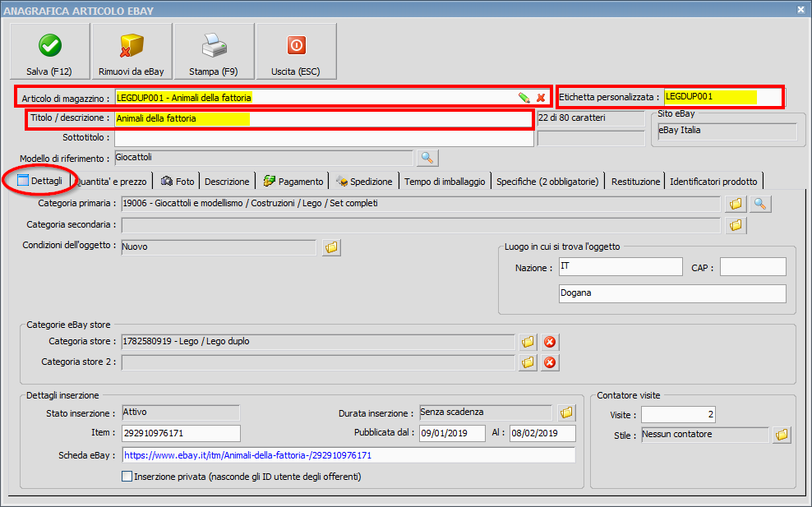Open item condition folder picker

click(331, 247)
